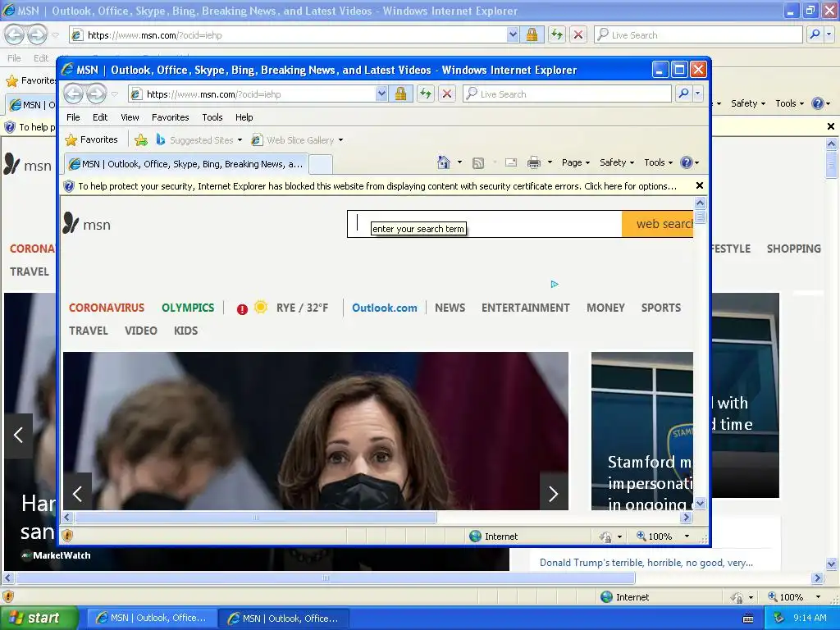Image resolution: width=840 pixels, height=630 pixels.
Task: Click the Stop button in background IE window
Action: 578,34
